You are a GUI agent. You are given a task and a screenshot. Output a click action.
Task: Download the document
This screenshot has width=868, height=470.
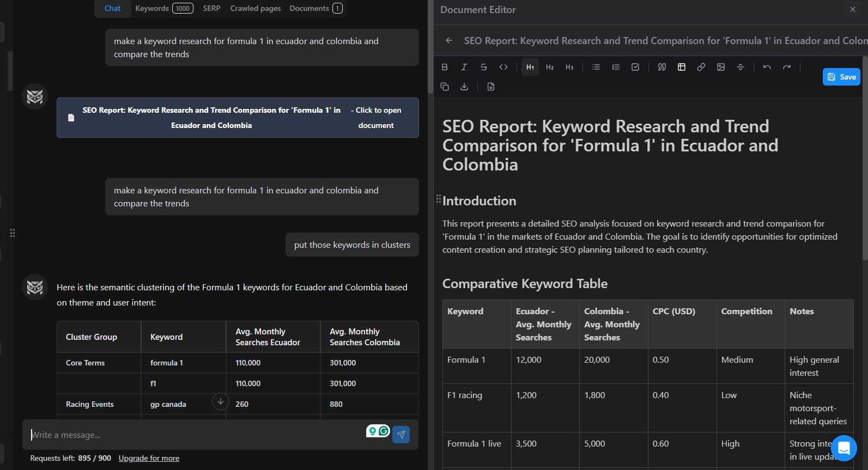pyautogui.click(x=464, y=87)
